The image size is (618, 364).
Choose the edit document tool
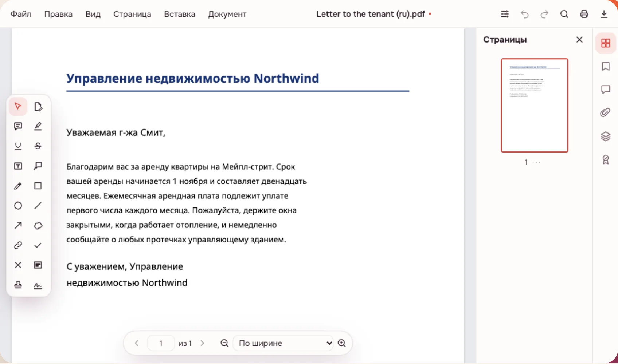(x=38, y=106)
